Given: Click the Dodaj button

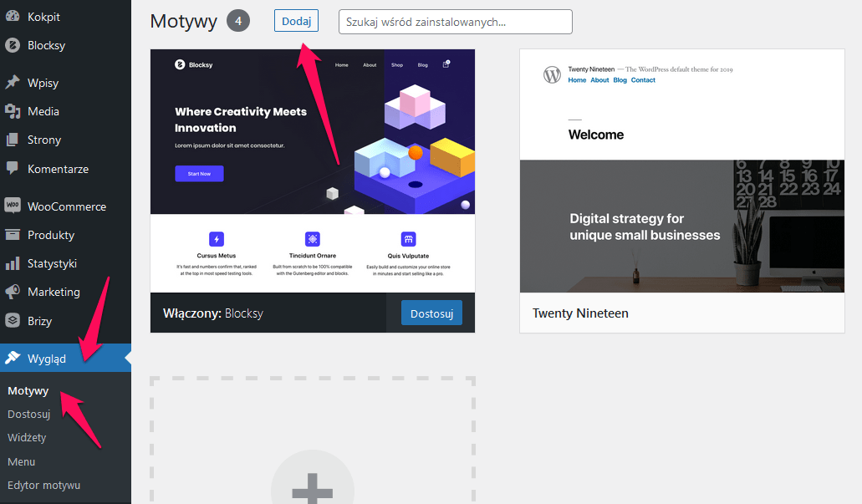Looking at the screenshot, I should click(x=296, y=21).
